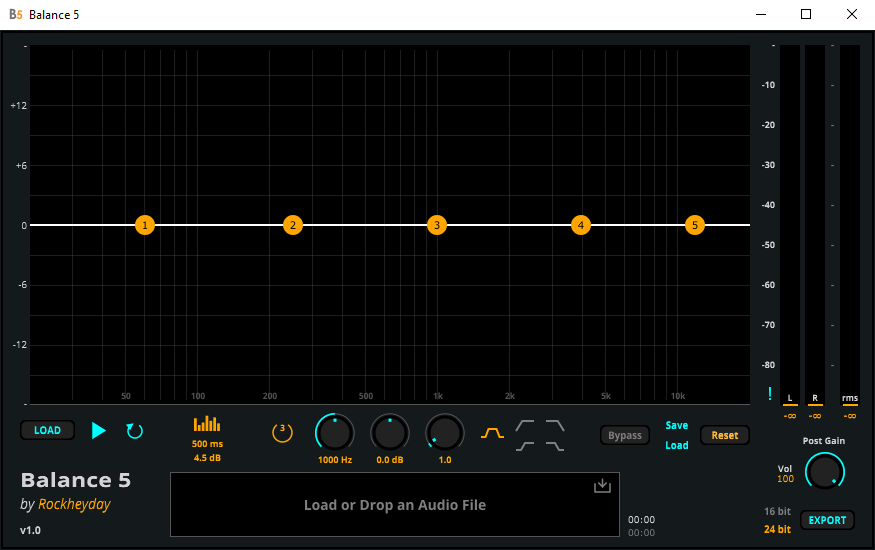Click the 1.0 Q knob

tap(445, 433)
